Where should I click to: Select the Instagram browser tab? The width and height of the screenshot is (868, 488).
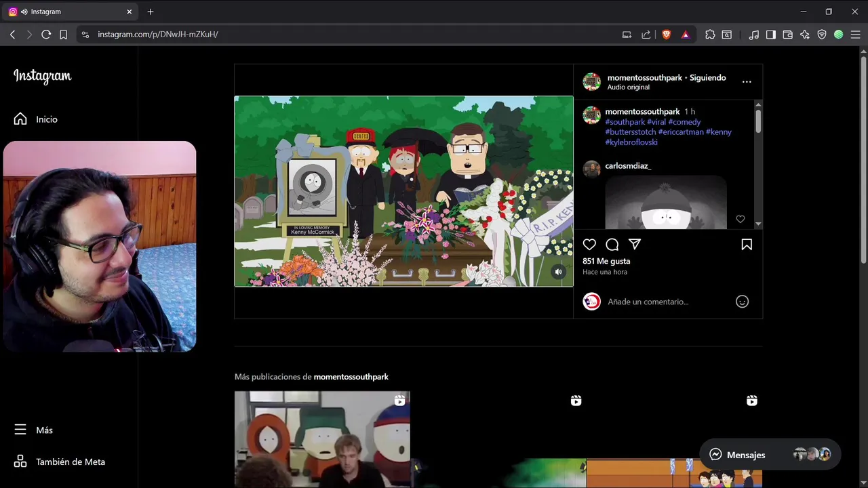71,12
